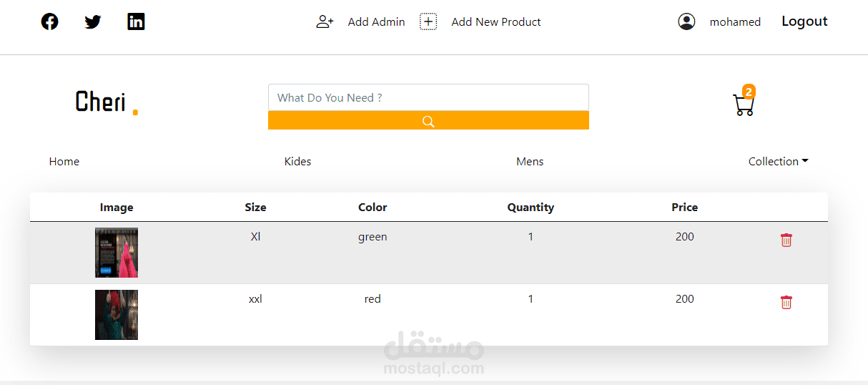The height and width of the screenshot is (385, 868).
Task: Delete the green Xl item with trash icon
Action: pos(786,240)
